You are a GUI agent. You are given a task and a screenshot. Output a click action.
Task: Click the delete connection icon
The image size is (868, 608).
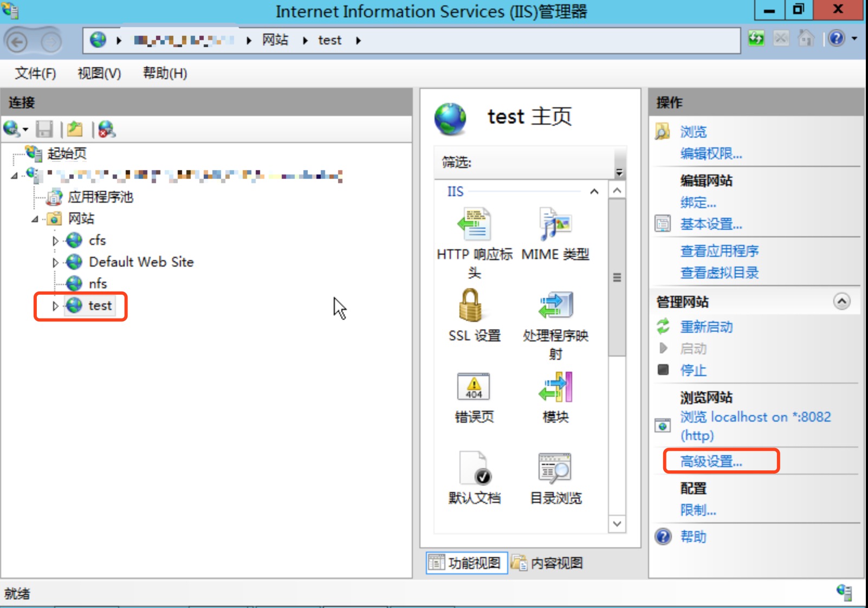pyautogui.click(x=107, y=129)
